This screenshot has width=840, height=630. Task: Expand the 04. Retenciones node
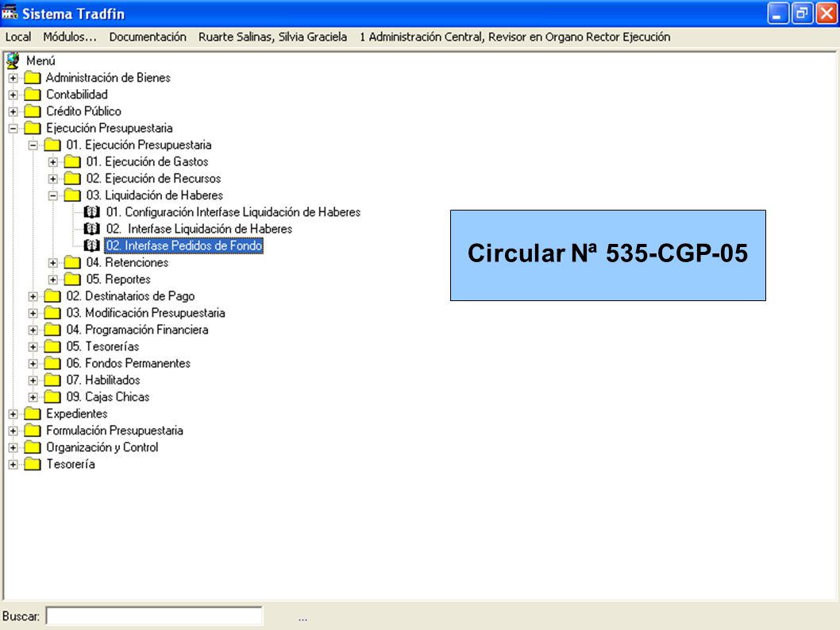pyautogui.click(x=53, y=263)
